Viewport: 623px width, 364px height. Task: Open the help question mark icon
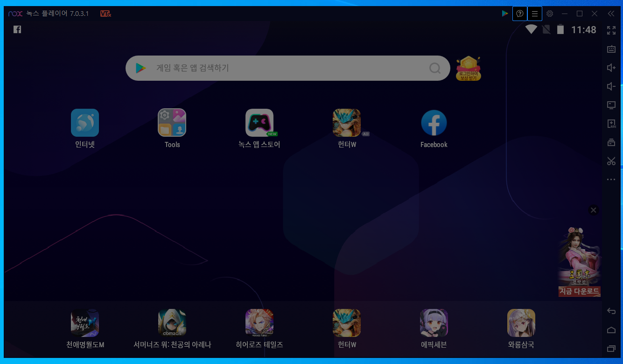(x=520, y=14)
